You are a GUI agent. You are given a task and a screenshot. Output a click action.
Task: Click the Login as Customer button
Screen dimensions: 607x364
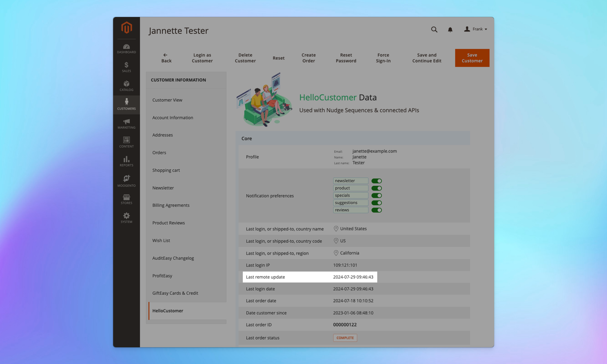point(202,58)
